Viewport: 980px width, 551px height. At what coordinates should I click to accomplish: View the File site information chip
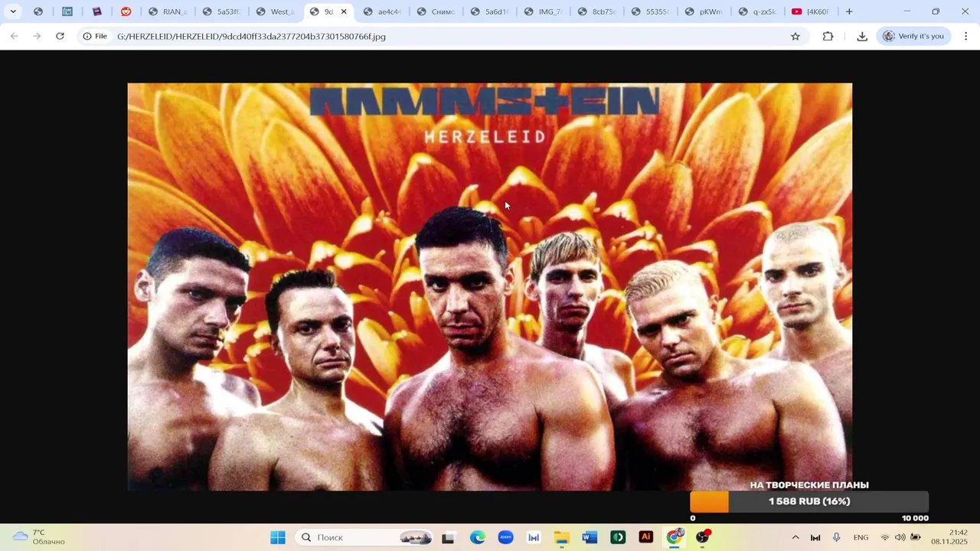tap(96, 36)
